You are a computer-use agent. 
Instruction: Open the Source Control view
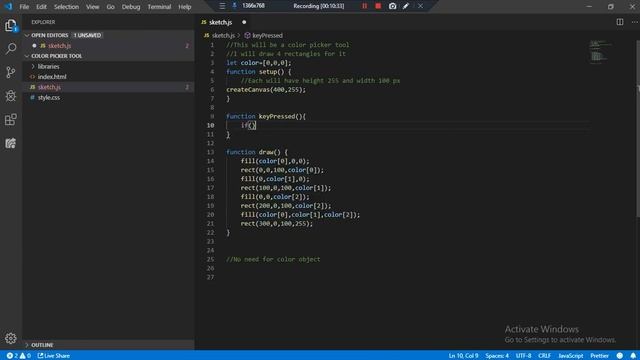pyautogui.click(x=11, y=72)
